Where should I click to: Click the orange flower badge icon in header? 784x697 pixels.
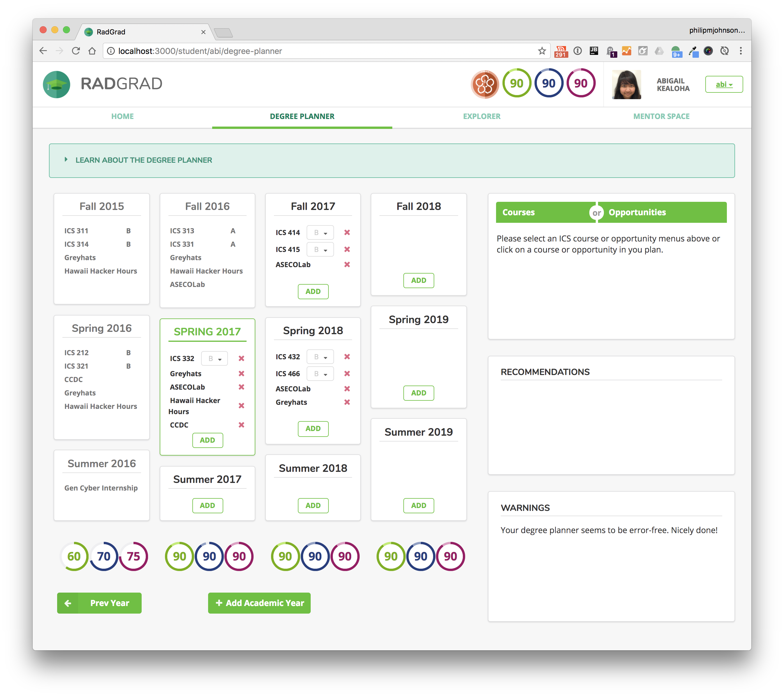(484, 84)
